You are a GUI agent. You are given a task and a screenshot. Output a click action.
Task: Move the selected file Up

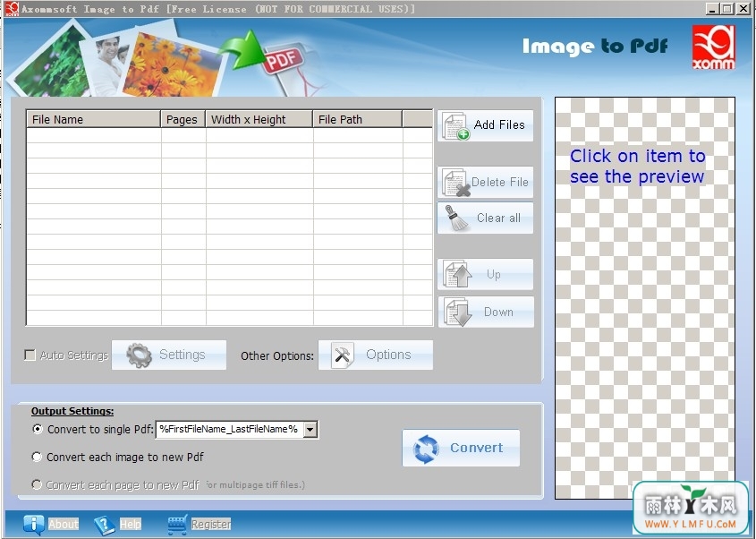point(485,275)
